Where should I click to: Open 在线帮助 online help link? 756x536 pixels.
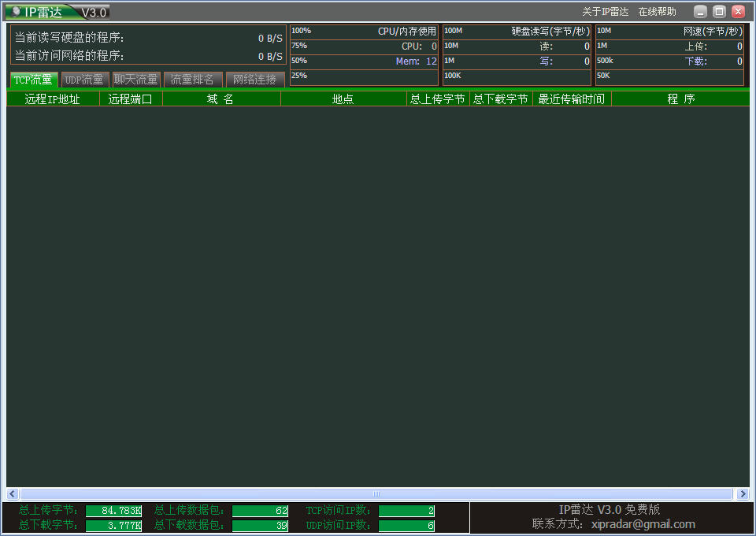click(x=657, y=12)
